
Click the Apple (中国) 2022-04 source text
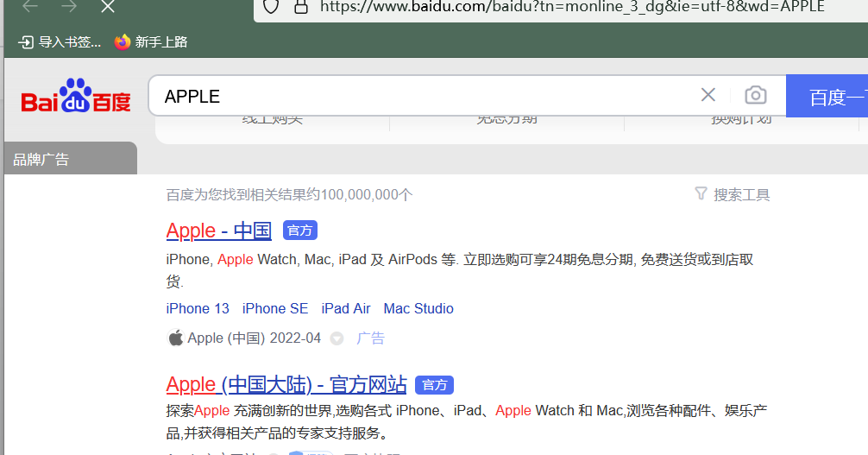click(254, 338)
